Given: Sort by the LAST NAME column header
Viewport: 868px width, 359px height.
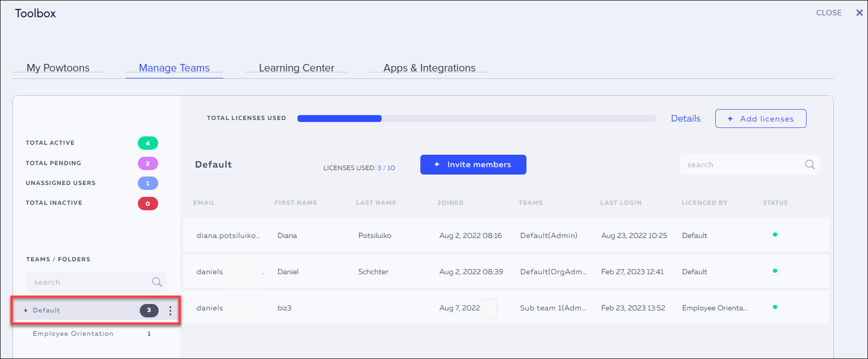Looking at the screenshot, I should [376, 203].
